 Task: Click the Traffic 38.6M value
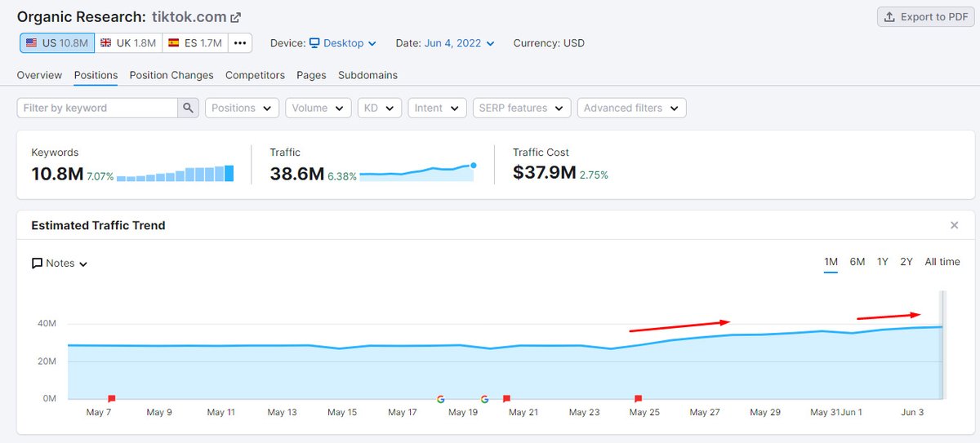[x=297, y=173]
